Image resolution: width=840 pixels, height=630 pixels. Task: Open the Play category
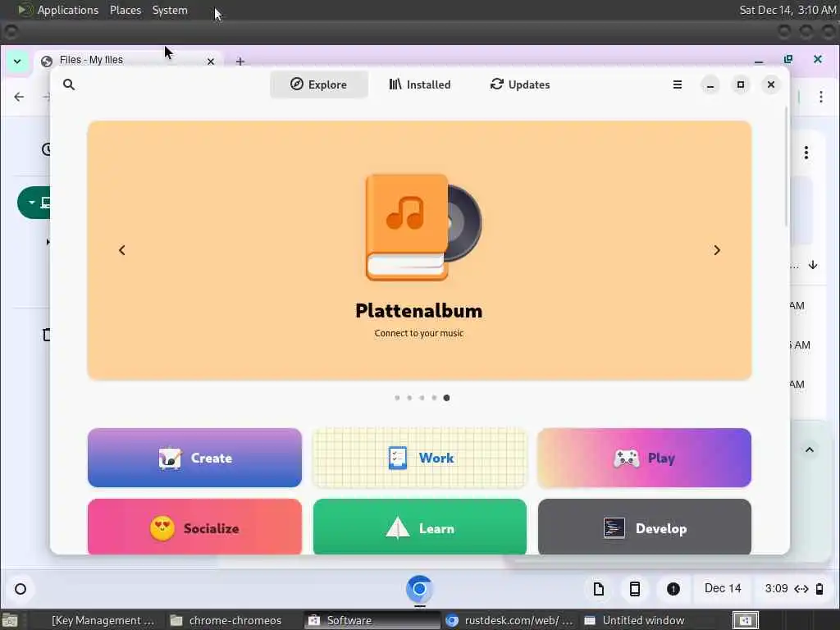[645, 458]
